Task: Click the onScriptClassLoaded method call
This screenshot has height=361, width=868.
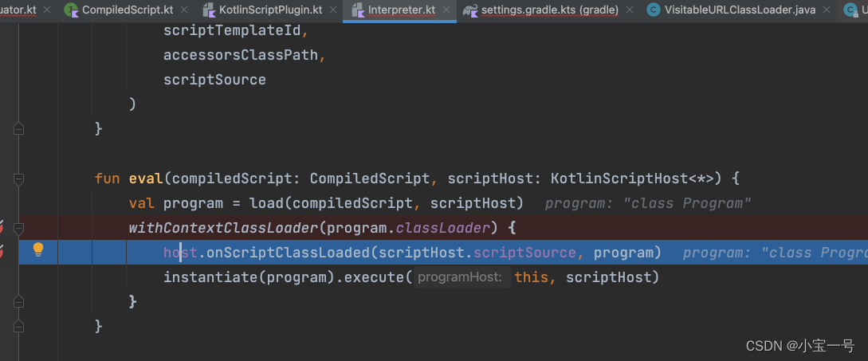Action: click(287, 253)
